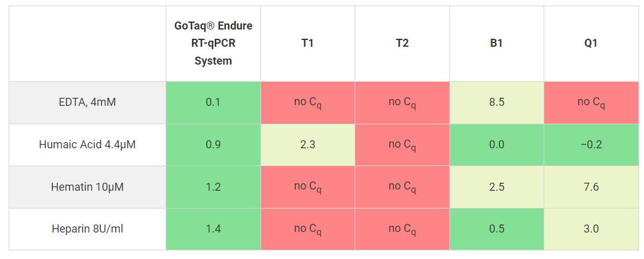Click the Humaic Acid 4.4µM row label
644x259 pixels.
point(87,145)
